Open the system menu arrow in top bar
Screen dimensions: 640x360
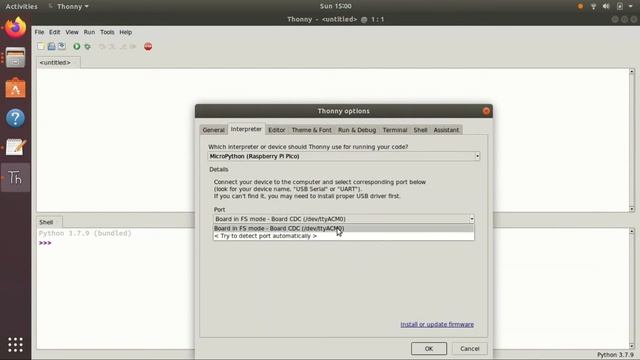point(631,6)
